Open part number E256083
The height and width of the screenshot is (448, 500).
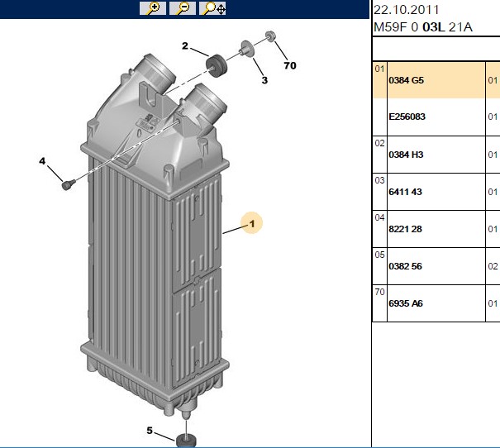(407, 117)
